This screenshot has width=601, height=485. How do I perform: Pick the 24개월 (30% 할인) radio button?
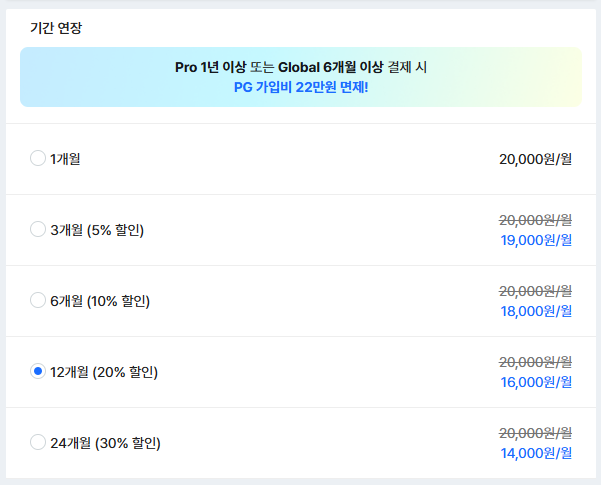[x=38, y=443]
